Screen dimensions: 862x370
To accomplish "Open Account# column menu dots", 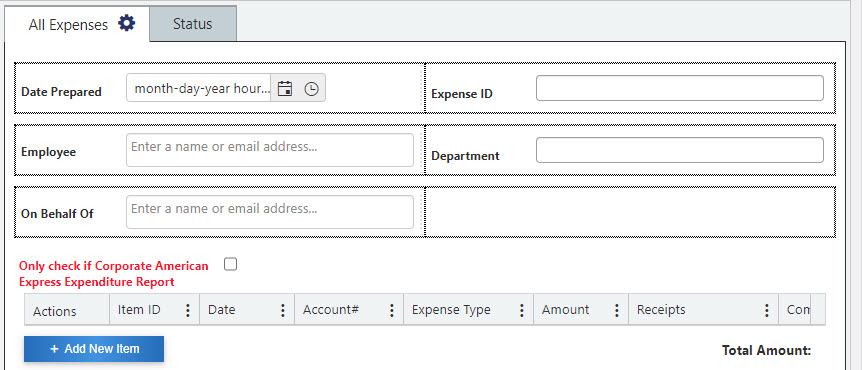I will tap(391, 310).
